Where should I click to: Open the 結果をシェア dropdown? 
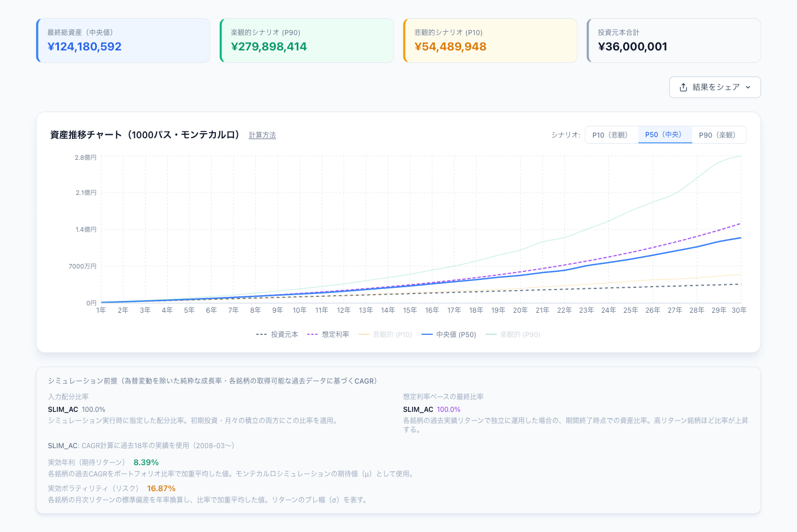715,87
